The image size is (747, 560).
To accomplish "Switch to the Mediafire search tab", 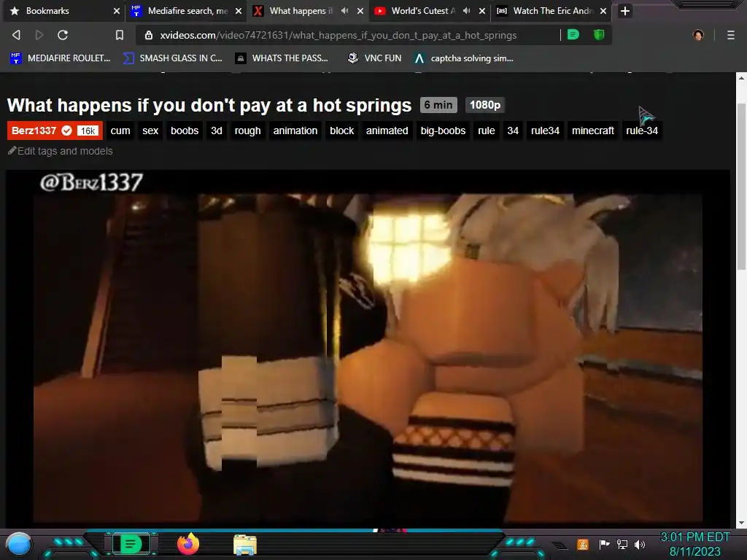I will pos(186,11).
